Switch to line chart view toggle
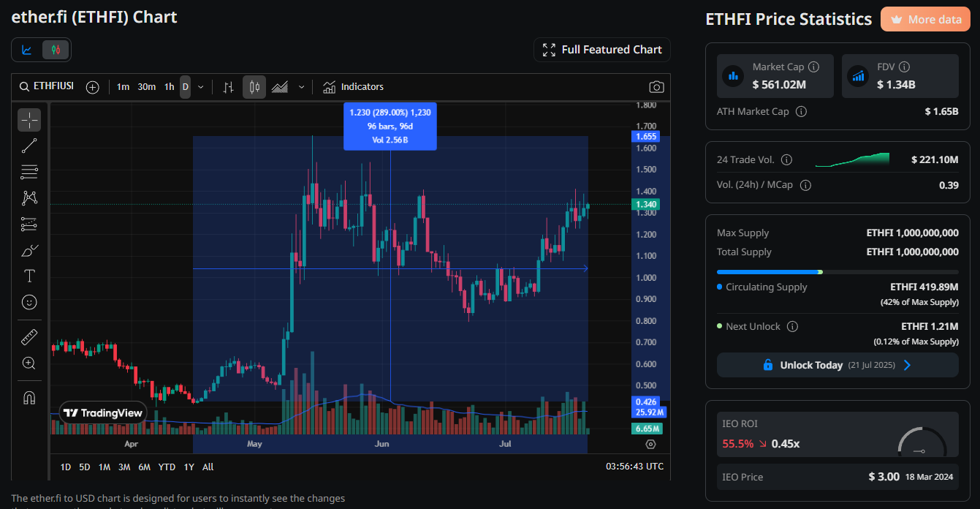 coord(27,50)
